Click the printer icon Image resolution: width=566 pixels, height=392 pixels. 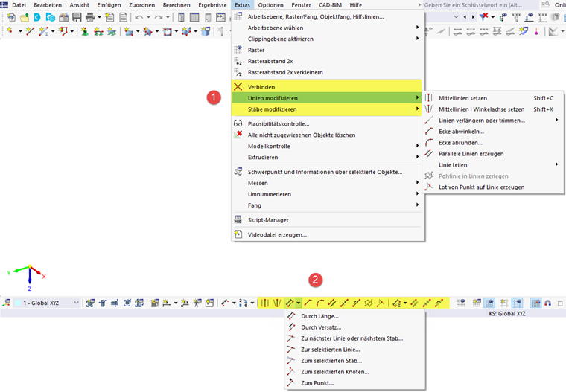[90, 17]
